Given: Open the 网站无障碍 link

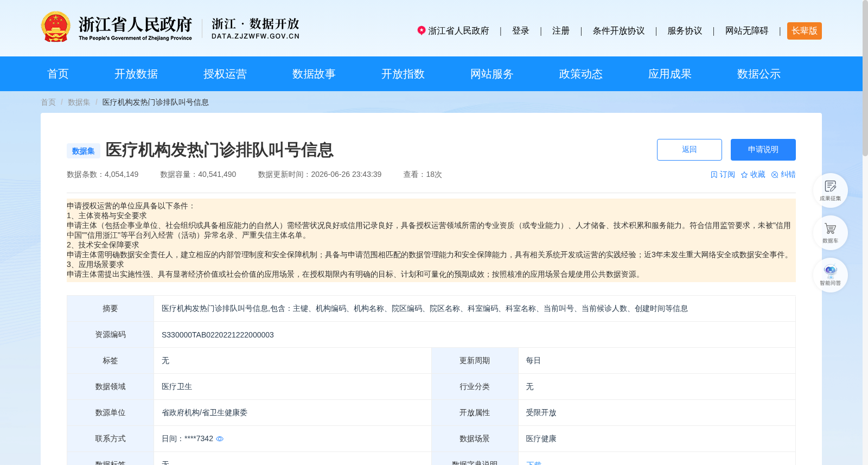Looking at the screenshot, I should tap(746, 31).
